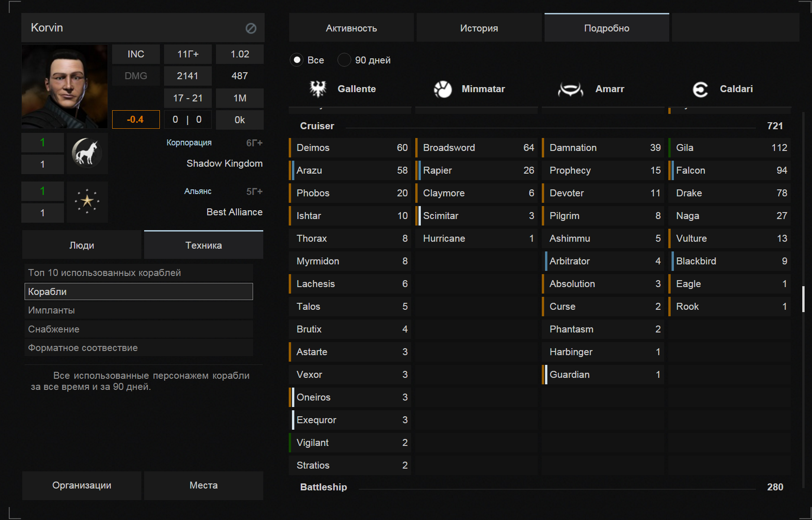The height and width of the screenshot is (520, 812).
Task: Click the Rook ship row
Action: [730, 307]
